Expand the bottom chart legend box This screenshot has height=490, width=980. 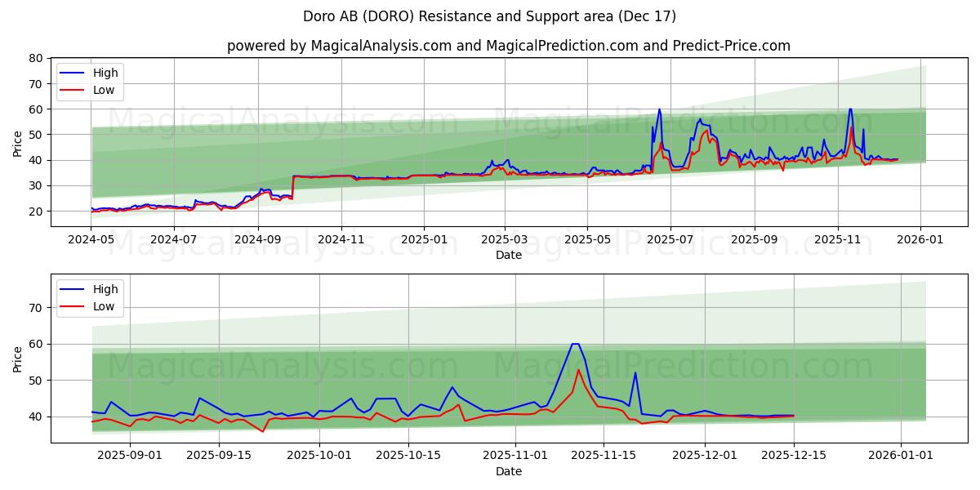coord(90,297)
